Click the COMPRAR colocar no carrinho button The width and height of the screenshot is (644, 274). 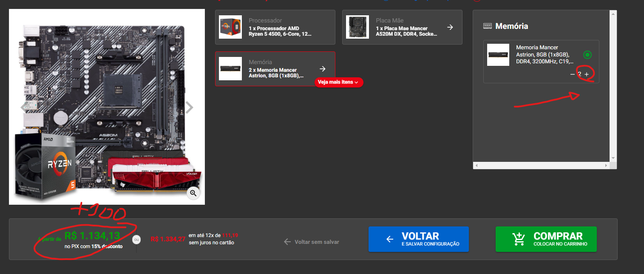546,239
